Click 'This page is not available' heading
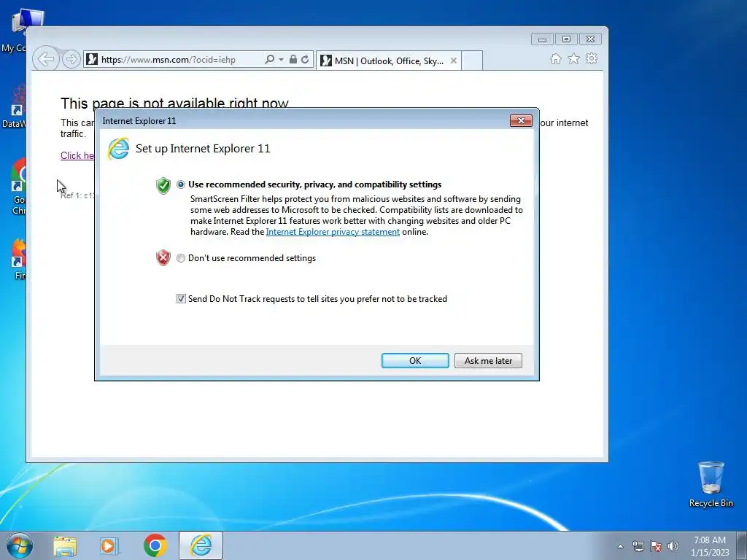Image resolution: width=747 pixels, height=560 pixels. coord(174,103)
